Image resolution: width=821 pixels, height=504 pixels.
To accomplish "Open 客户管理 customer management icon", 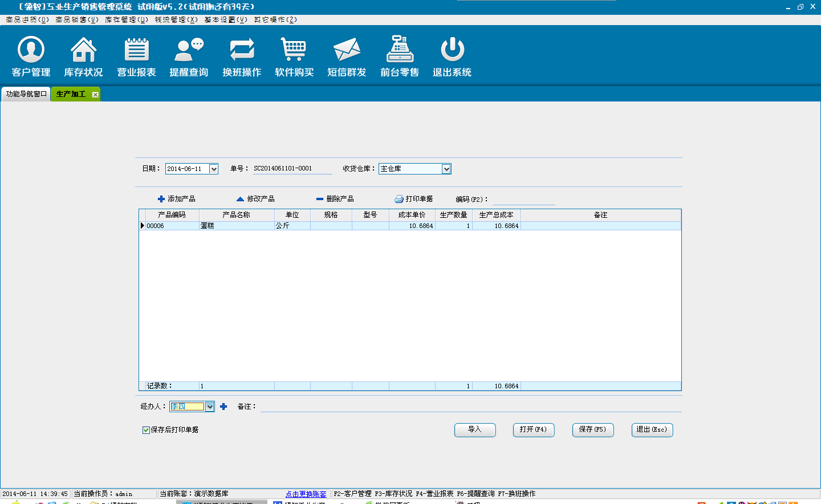I will (31, 50).
